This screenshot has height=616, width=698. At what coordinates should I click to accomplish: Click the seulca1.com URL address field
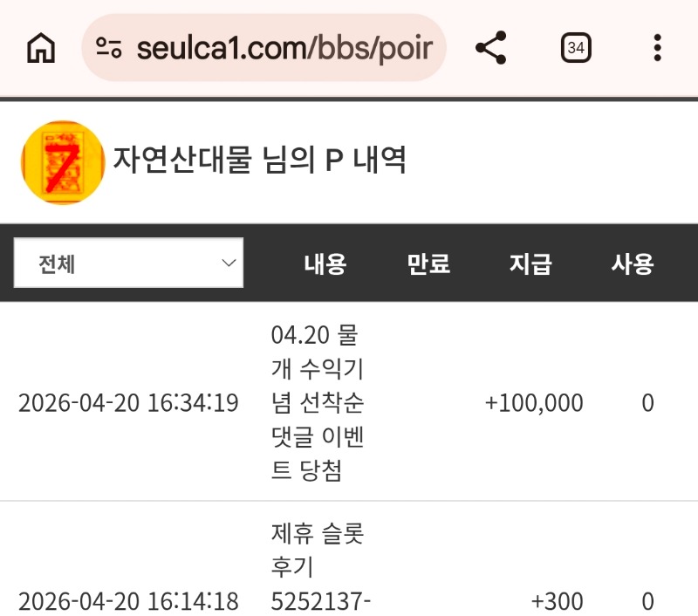284,48
